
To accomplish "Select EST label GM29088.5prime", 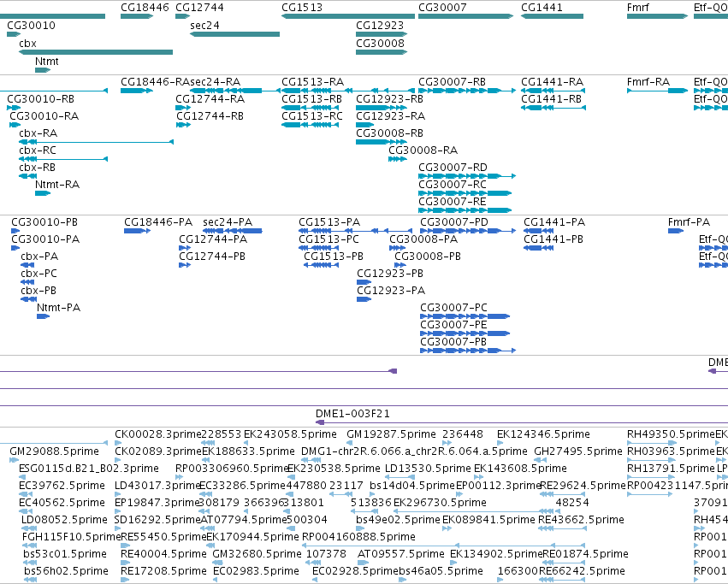I will coord(54,451).
